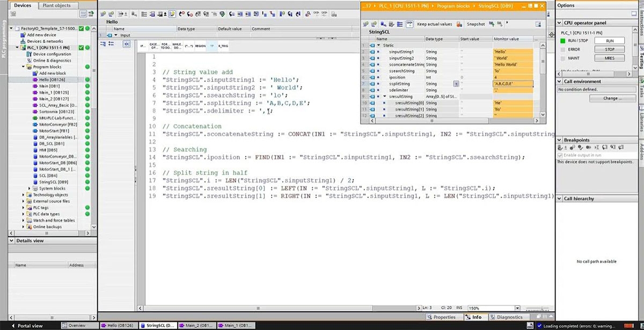The image size is (644, 330).
Task: Select Hello [OB126] block in project tree
Action: [x=51, y=79]
